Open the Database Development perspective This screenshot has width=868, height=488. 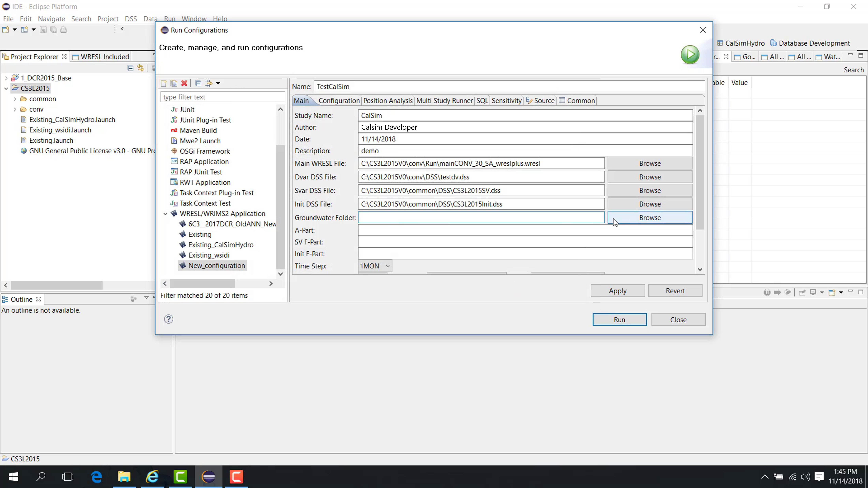coord(810,43)
